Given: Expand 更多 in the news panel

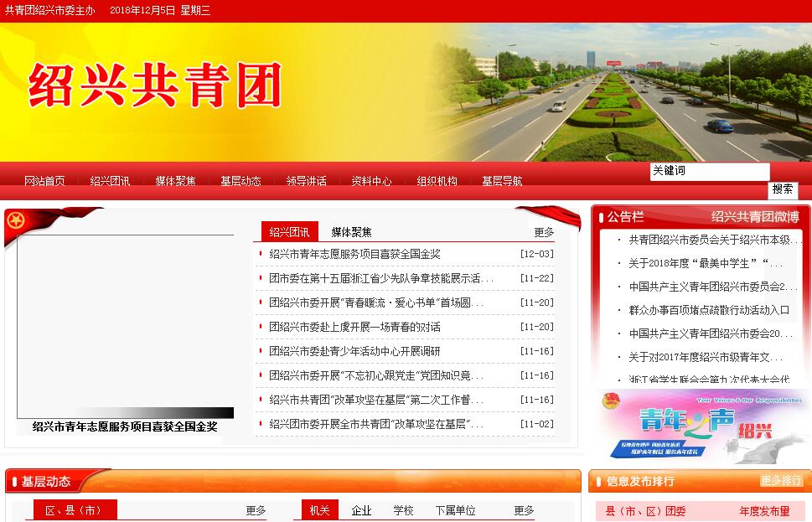Looking at the screenshot, I should (544, 232).
